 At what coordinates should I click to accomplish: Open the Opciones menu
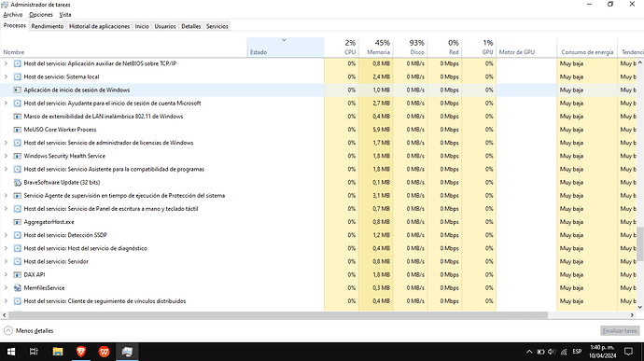coord(41,15)
